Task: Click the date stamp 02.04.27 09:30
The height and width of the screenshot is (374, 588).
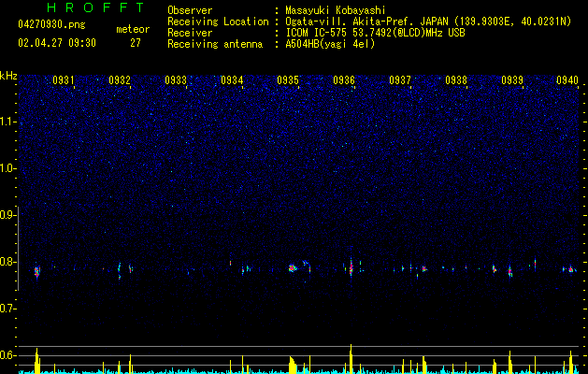Action: 57,43
